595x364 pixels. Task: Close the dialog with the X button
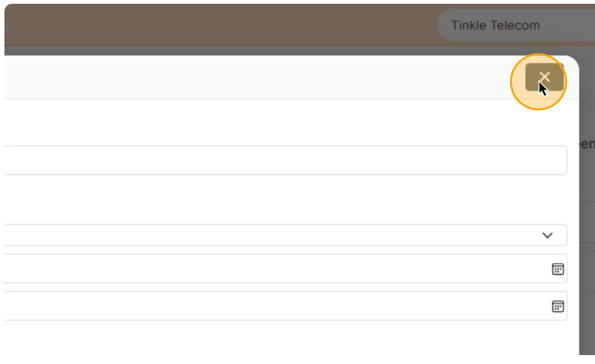(544, 77)
